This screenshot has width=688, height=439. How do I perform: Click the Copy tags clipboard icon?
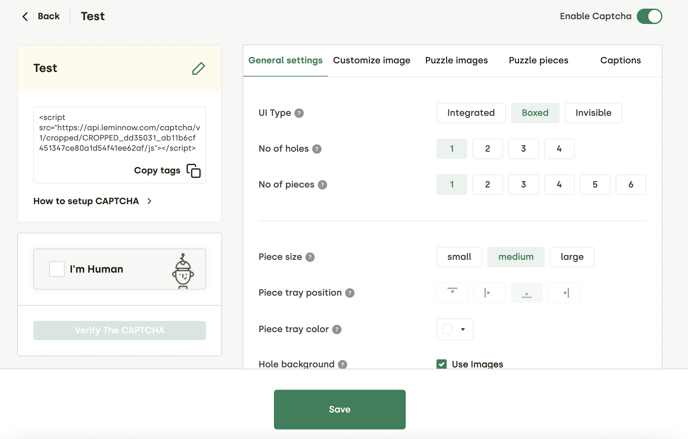click(x=194, y=171)
